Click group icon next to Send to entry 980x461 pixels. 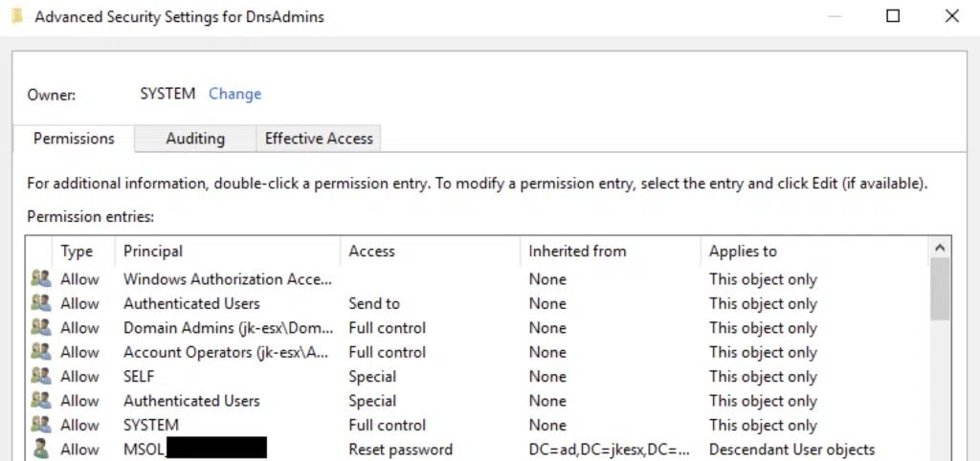click(x=40, y=303)
